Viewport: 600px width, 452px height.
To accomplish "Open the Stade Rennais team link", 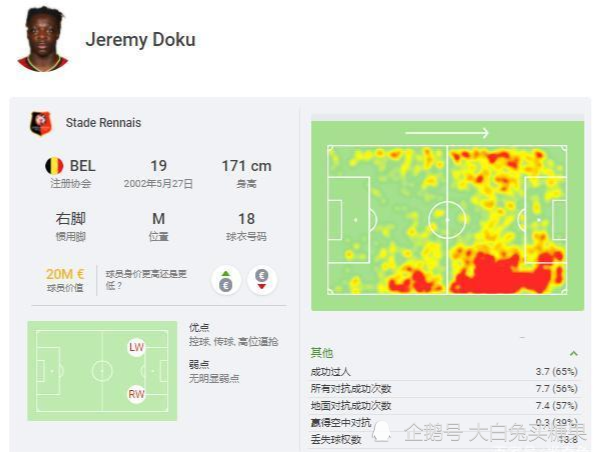I will (103, 123).
